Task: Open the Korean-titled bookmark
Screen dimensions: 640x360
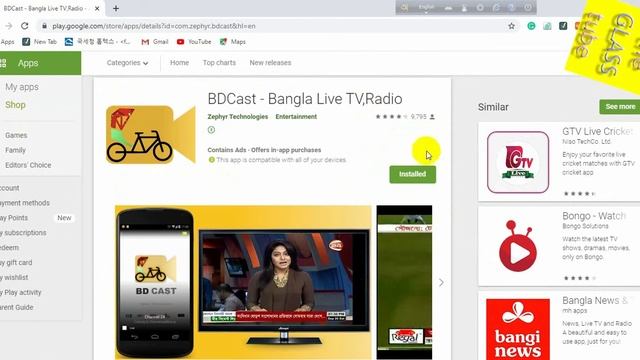Action: pos(98,42)
